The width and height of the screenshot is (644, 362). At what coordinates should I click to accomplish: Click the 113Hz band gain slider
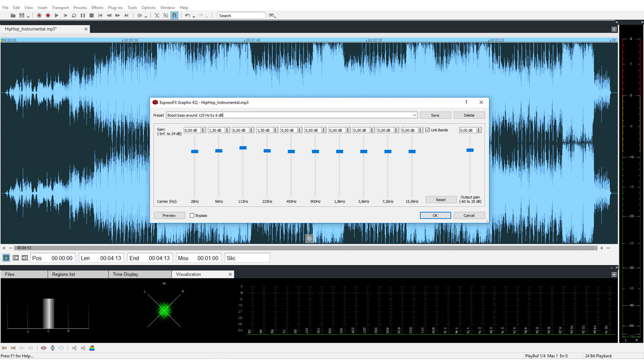coord(243,147)
